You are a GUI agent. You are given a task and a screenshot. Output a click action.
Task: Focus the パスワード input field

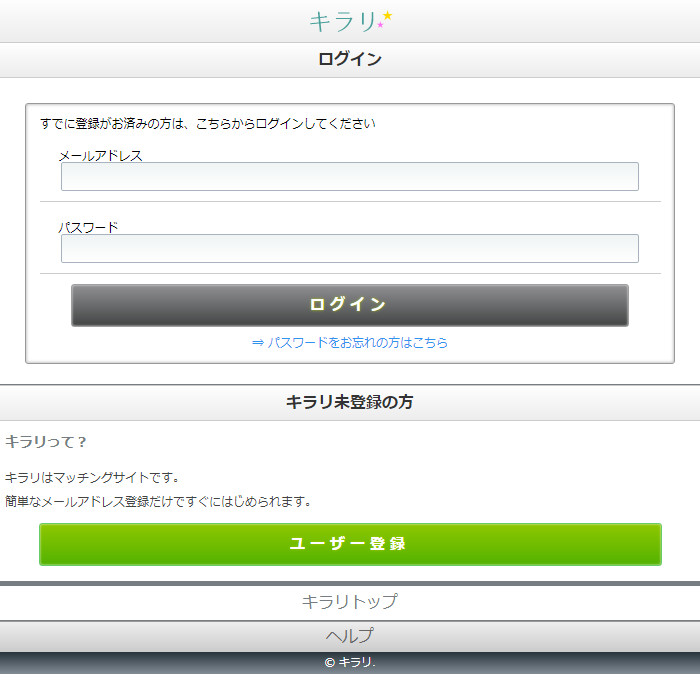tap(350, 249)
